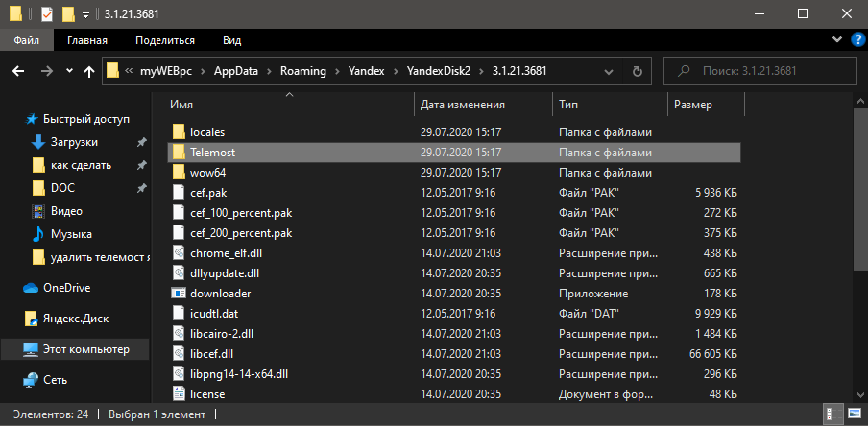Viewport: 868px width, 426px height.
Task: Navigate to myWEBpc in the address bar
Action: click(x=166, y=71)
